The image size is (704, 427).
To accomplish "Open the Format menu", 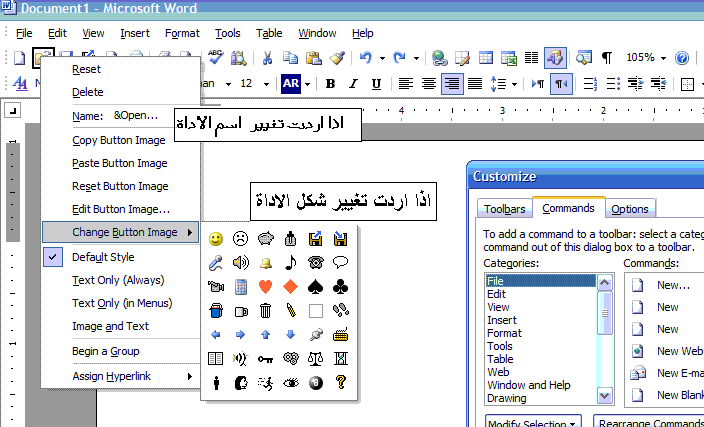I will point(182,33).
